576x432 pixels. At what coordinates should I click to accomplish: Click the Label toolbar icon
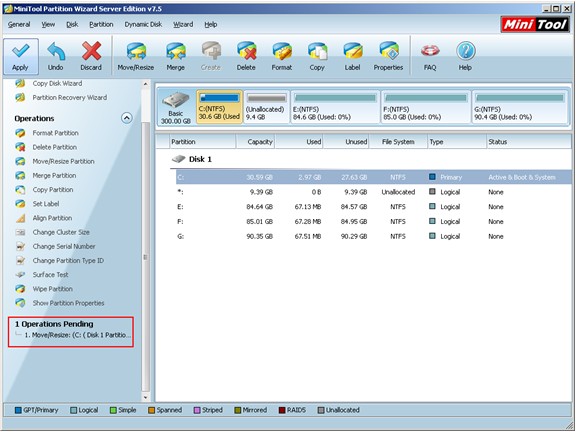coord(352,57)
